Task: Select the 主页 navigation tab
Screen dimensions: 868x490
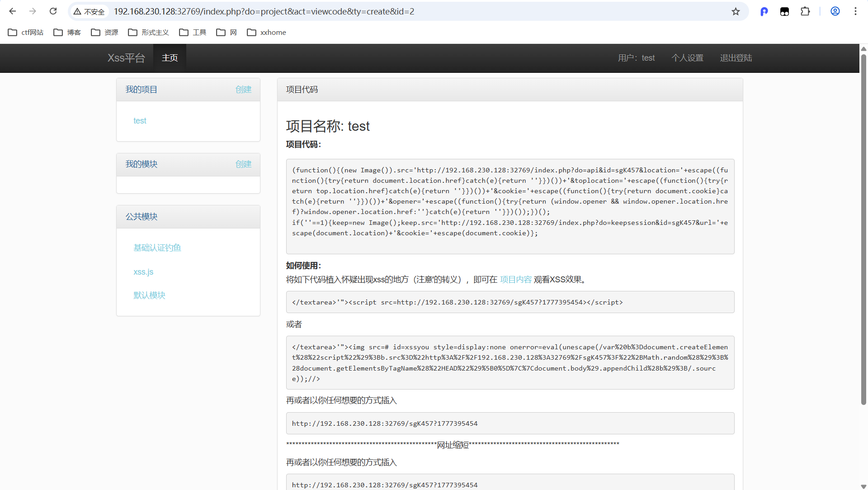Action: pos(170,58)
